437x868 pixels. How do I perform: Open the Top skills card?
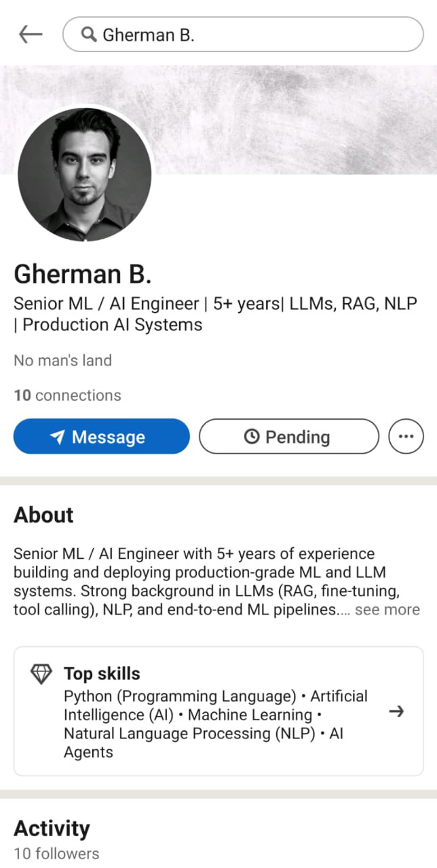218,711
